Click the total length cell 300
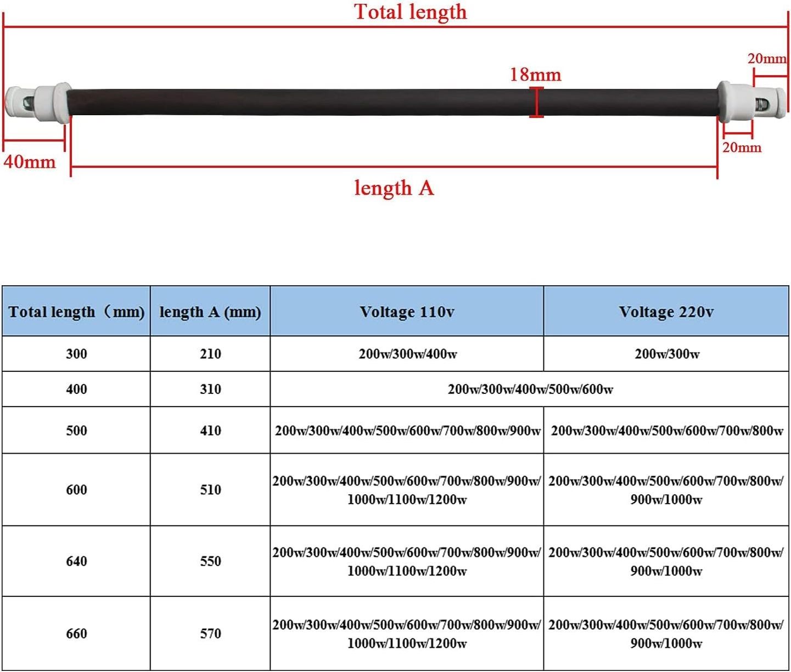Viewport: 791px width, 672px height. 76,354
